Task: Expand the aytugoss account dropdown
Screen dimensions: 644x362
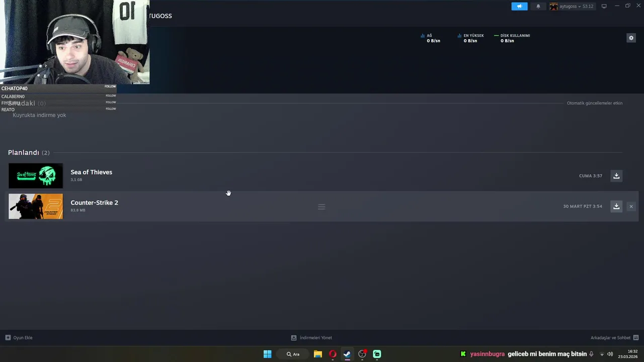Action: pos(572,6)
